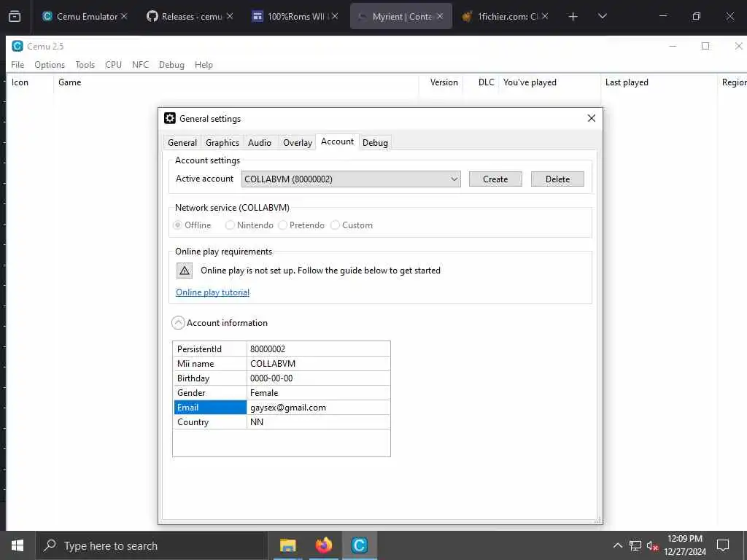Viewport: 747px width, 560px height.
Task: Show hidden system tray icons
Action: click(x=617, y=545)
